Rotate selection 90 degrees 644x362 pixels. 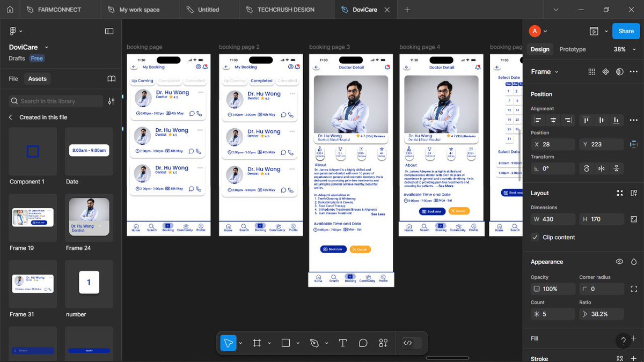[x=587, y=168]
